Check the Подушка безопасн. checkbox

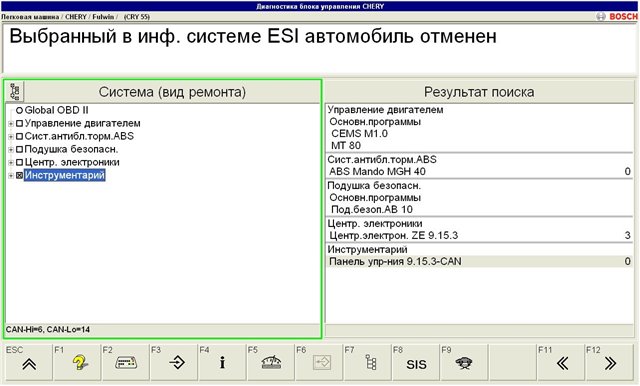[19, 149]
